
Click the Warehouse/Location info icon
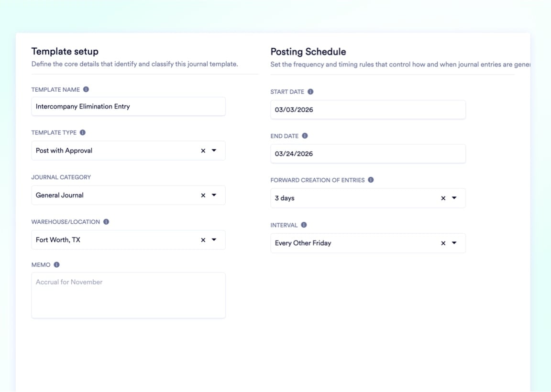click(106, 222)
